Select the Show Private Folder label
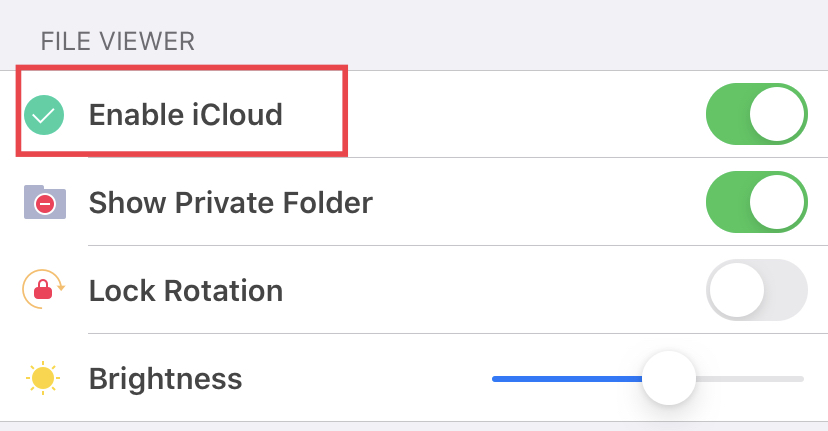The width and height of the screenshot is (828, 431). coord(231,202)
